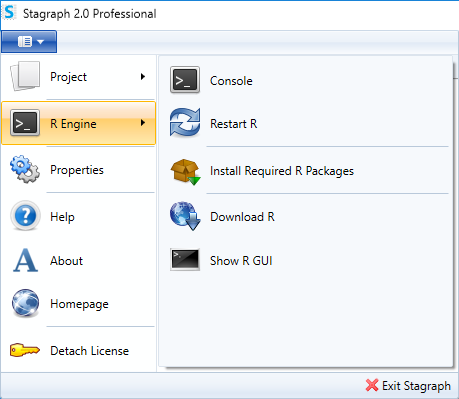The image size is (459, 399).
Task: Click the Detach License key icon
Action: pos(25,350)
